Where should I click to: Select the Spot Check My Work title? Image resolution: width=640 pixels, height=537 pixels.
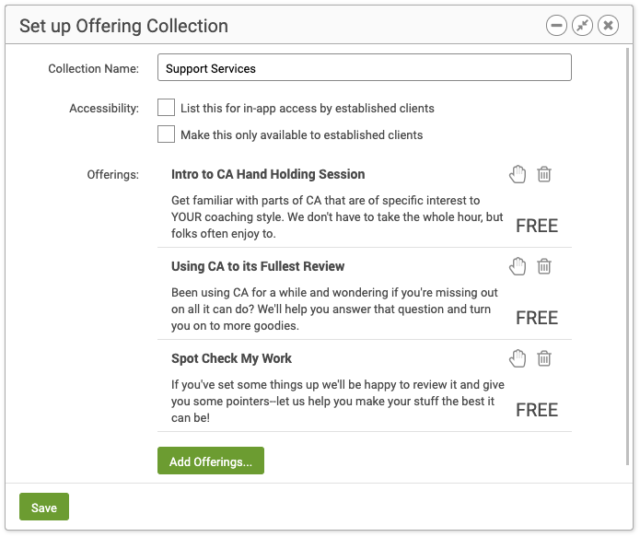[x=231, y=359]
